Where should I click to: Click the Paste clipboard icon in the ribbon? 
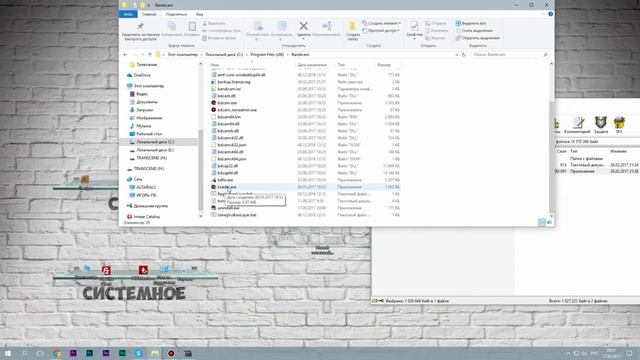[192, 27]
